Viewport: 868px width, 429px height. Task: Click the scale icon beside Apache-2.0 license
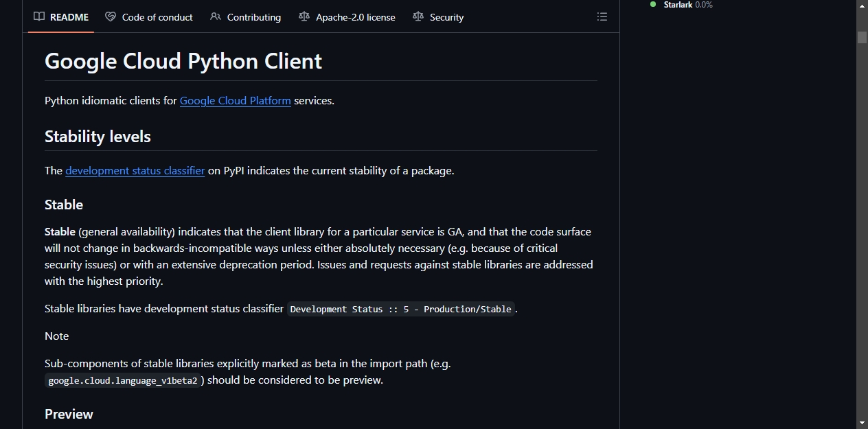pos(304,16)
